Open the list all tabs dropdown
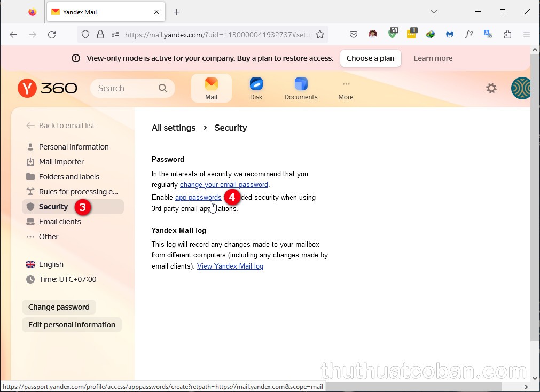 434,12
